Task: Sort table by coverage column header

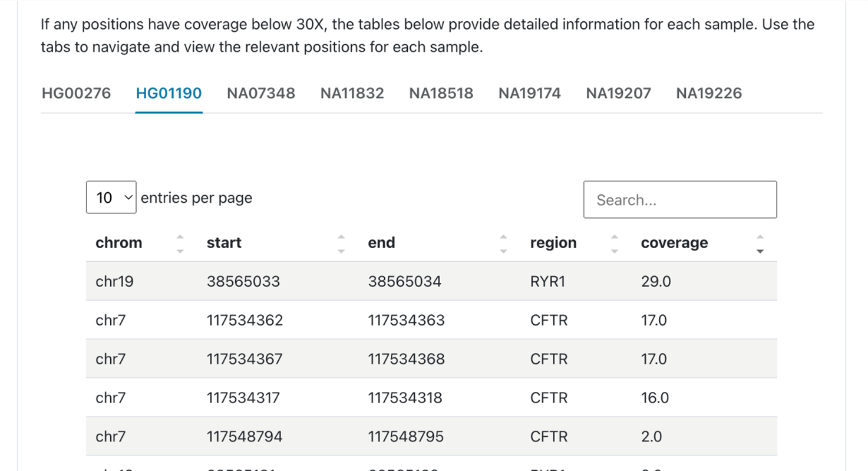Action: [675, 243]
